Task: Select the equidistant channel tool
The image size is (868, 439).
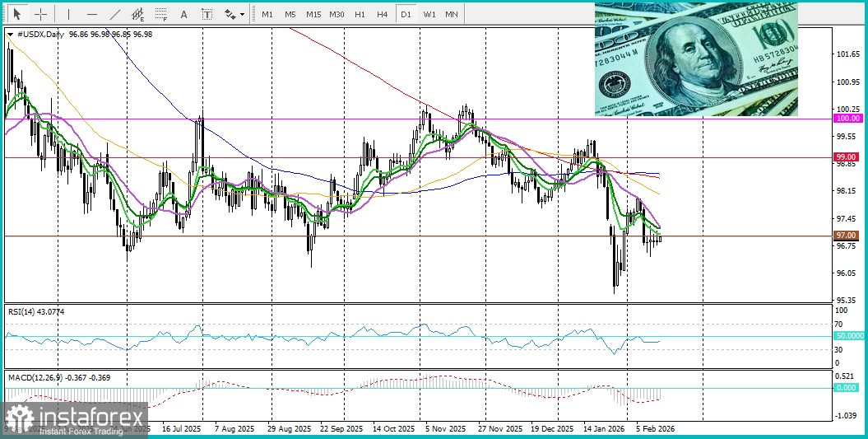Action: [x=138, y=14]
